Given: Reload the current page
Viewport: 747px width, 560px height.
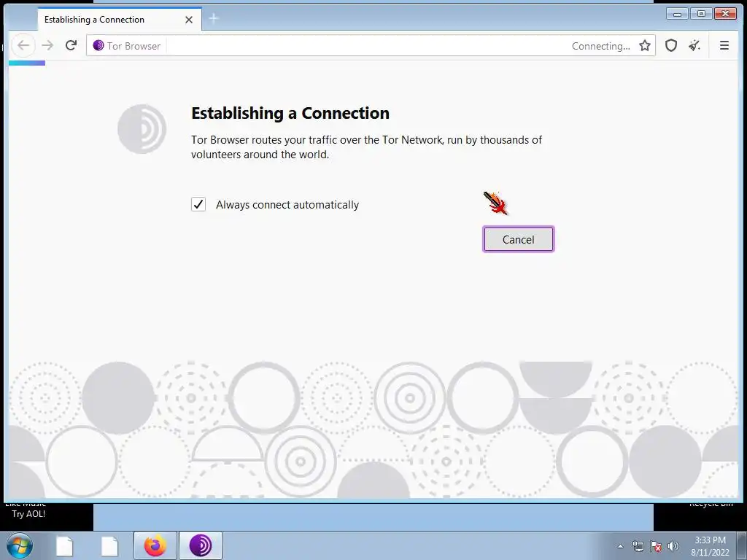Looking at the screenshot, I should point(71,46).
